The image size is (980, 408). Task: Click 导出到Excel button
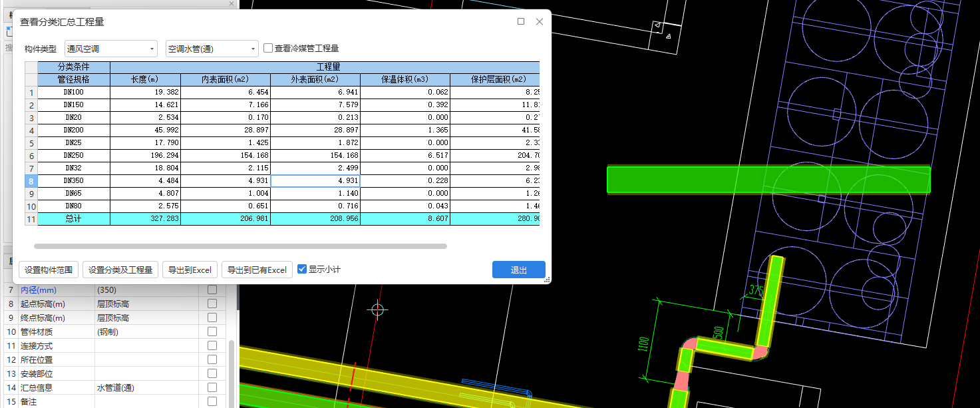pos(190,270)
